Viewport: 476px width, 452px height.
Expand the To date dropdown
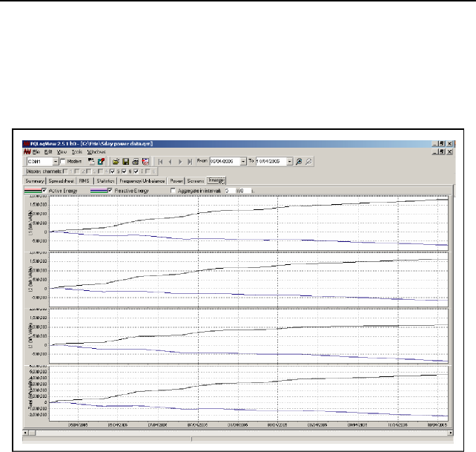coord(290,161)
